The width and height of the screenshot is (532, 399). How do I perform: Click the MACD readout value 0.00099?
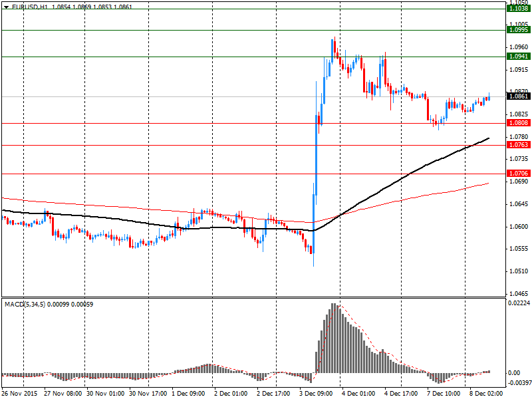tap(58, 305)
